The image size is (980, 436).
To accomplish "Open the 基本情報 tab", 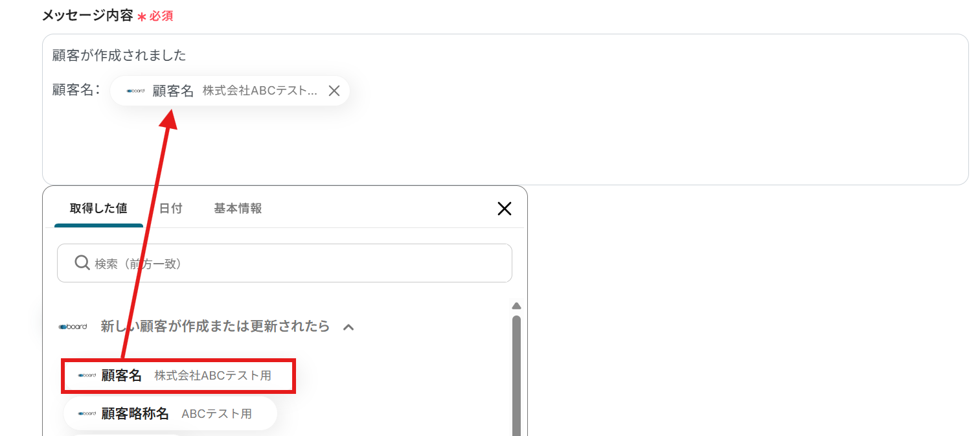I will [238, 209].
